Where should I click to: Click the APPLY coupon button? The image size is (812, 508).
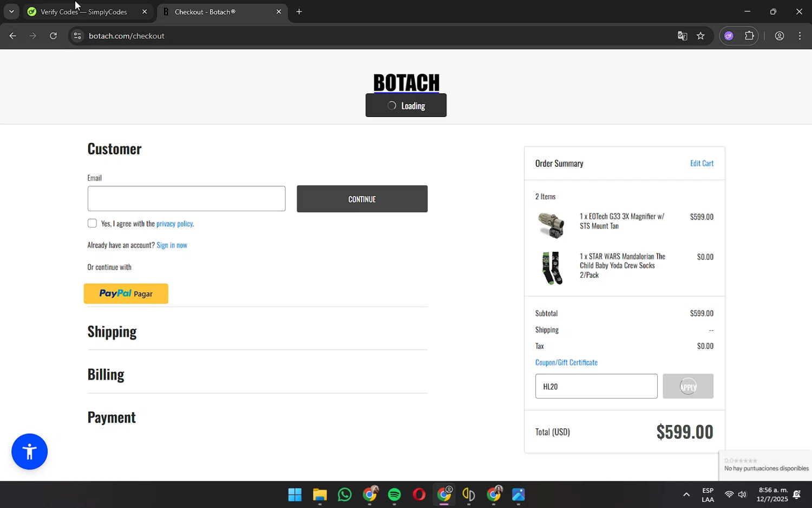(x=688, y=386)
